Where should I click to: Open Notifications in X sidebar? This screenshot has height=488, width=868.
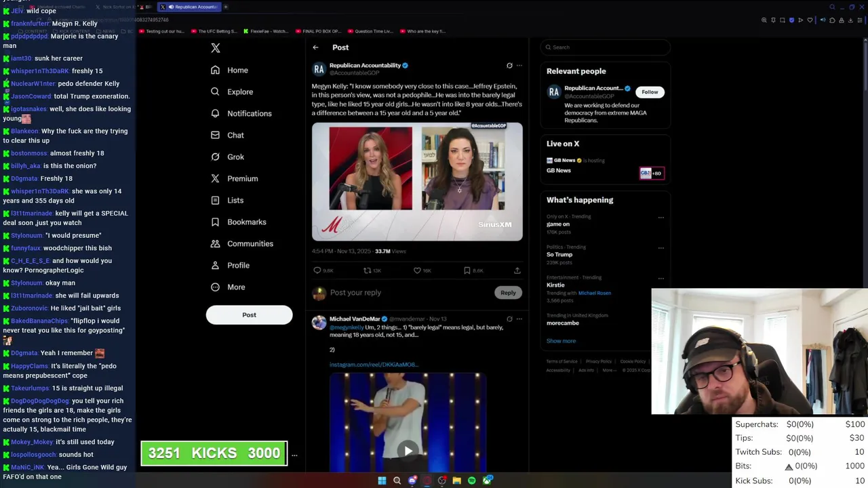(x=241, y=113)
